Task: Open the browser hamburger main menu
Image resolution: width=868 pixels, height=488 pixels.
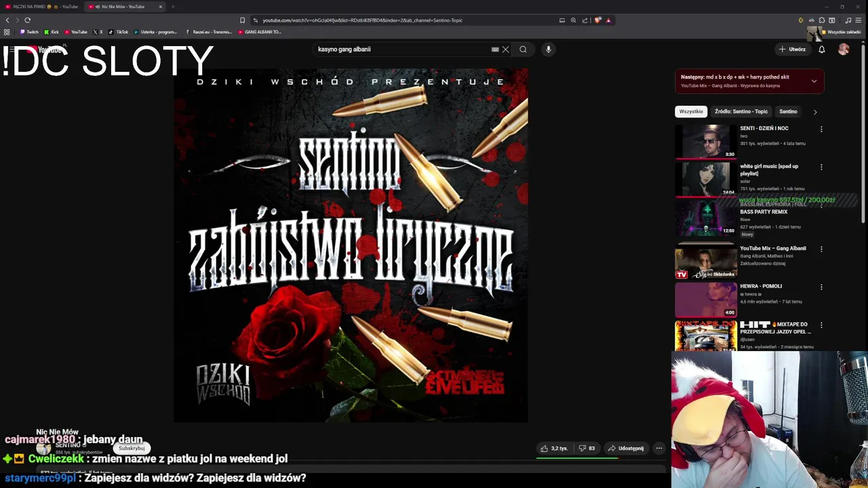Action: [858, 20]
